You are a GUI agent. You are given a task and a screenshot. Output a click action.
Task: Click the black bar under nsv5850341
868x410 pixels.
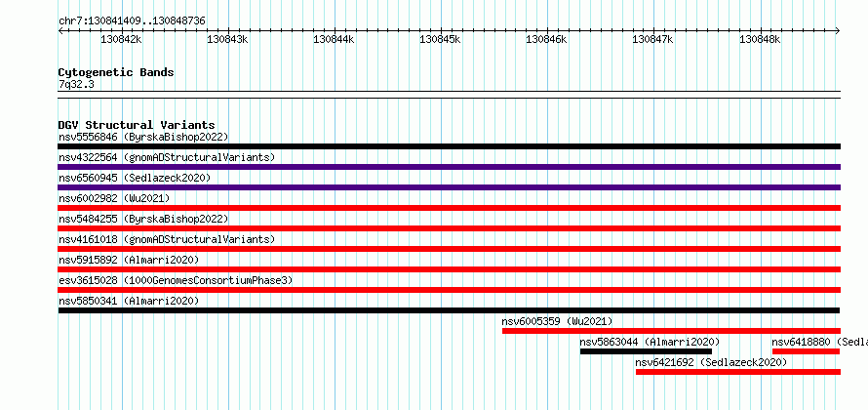[449, 310]
